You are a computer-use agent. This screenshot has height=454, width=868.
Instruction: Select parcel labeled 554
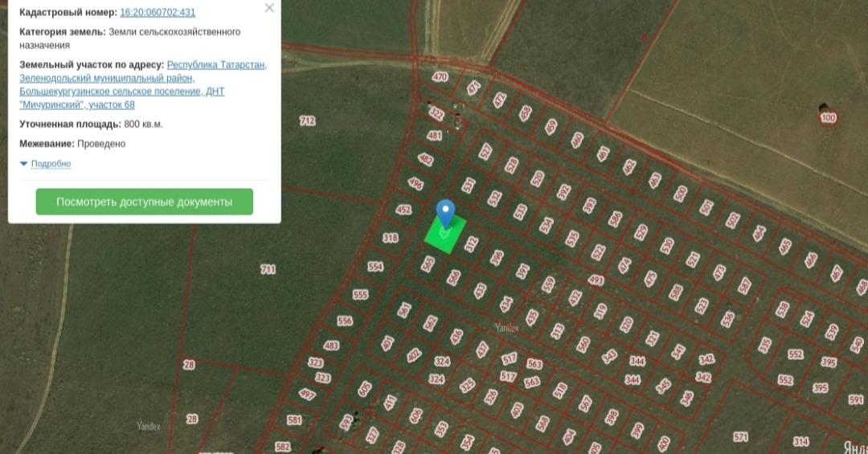375,267
